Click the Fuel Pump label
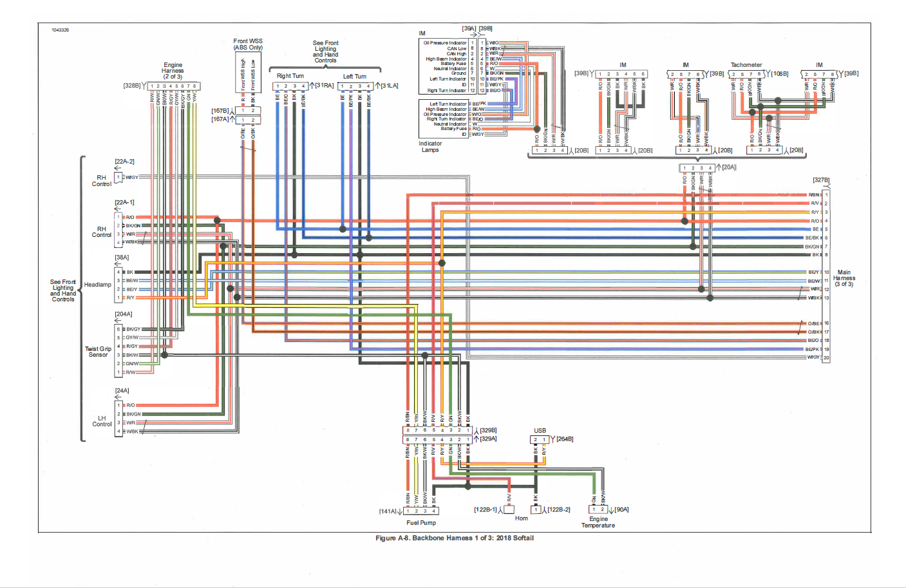Screen dimensions: 906x588 [421, 523]
